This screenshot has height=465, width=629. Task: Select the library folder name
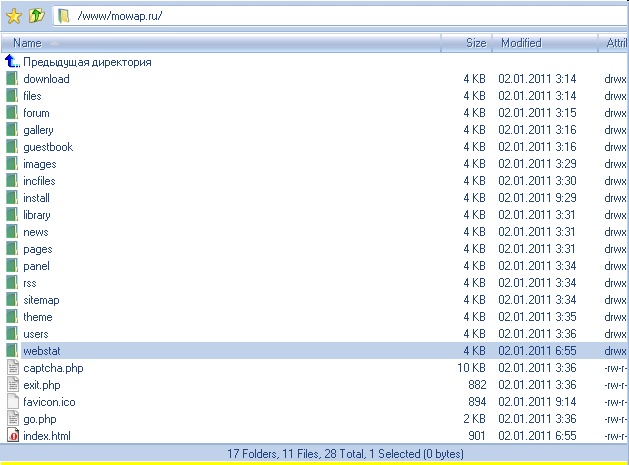[x=37, y=215]
